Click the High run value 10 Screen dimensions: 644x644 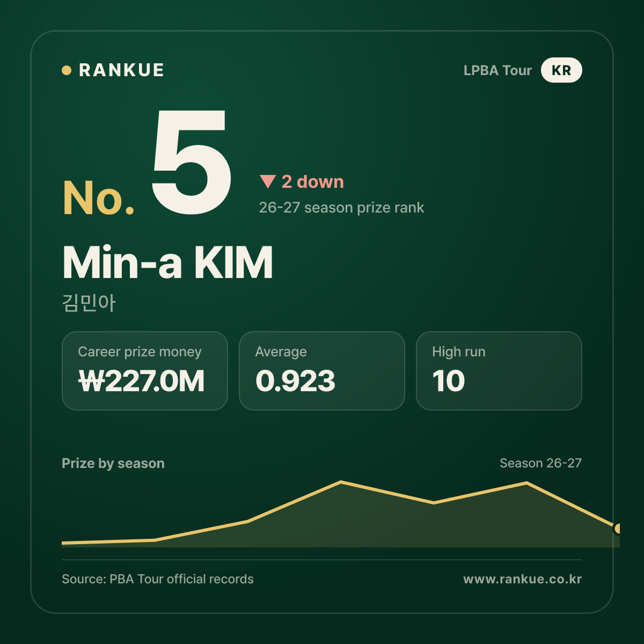tap(449, 381)
